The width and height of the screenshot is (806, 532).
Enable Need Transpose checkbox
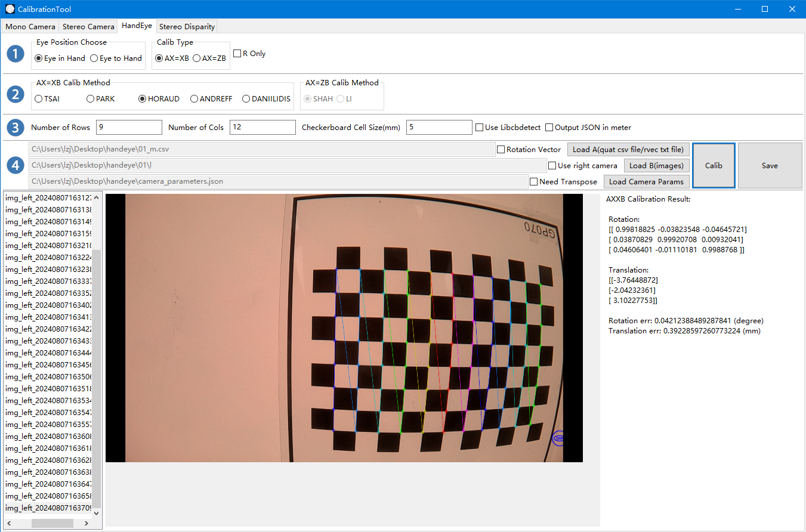tap(563, 182)
